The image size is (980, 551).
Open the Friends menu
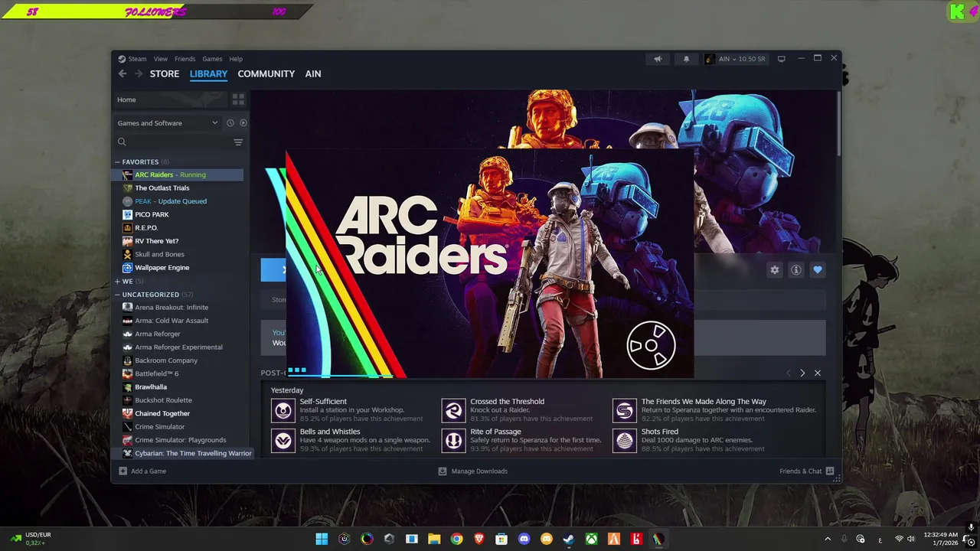185,59
